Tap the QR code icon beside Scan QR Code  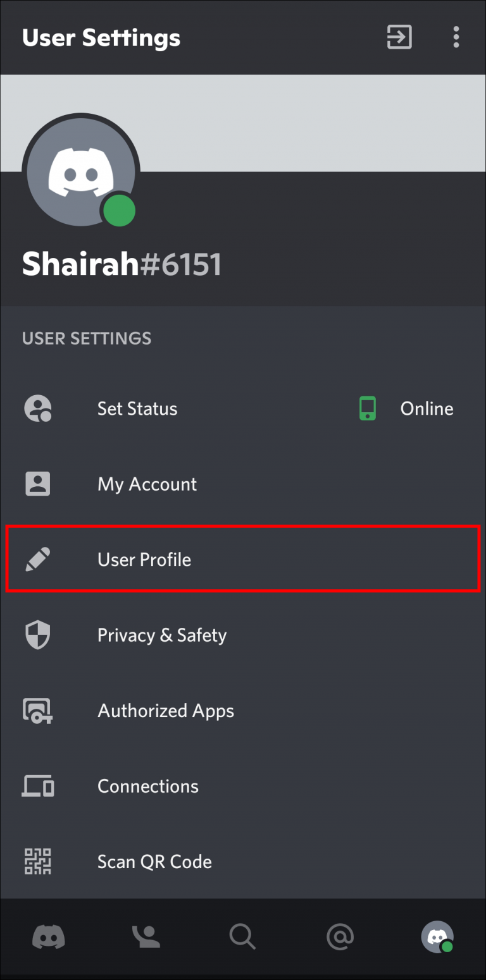[x=38, y=861]
